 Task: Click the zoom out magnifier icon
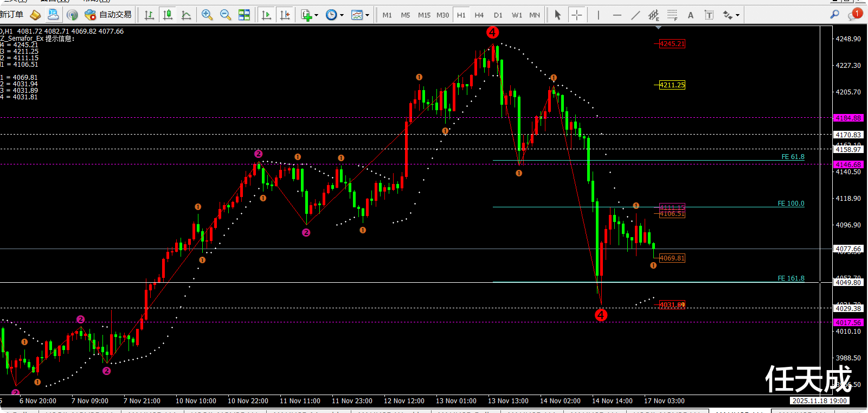click(226, 15)
